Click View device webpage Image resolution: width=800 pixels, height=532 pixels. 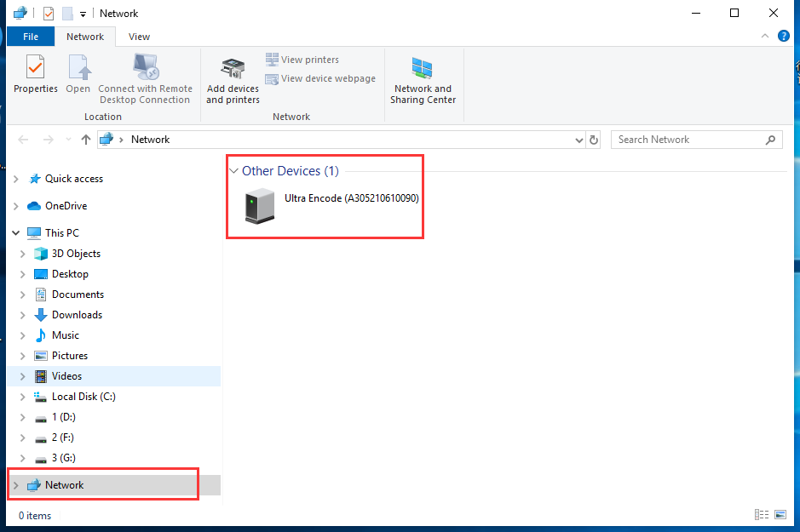point(320,78)
